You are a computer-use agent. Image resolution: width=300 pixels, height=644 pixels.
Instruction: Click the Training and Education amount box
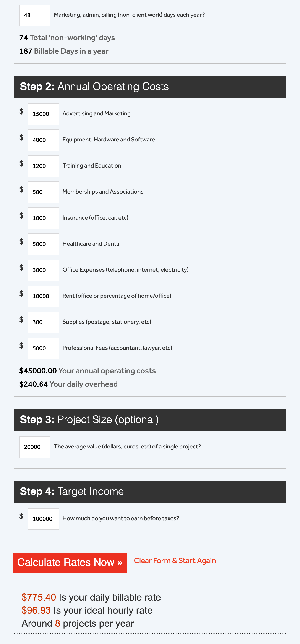pos(43,166)
